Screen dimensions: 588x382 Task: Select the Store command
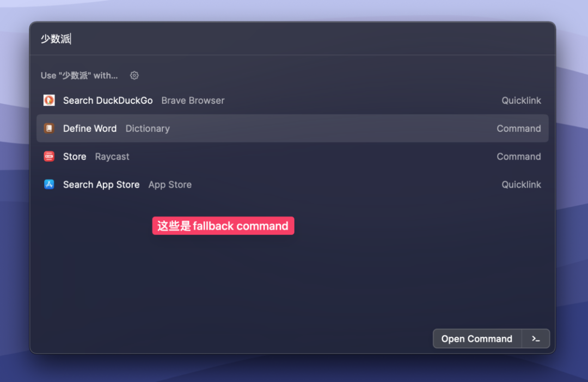pos(292,156)
